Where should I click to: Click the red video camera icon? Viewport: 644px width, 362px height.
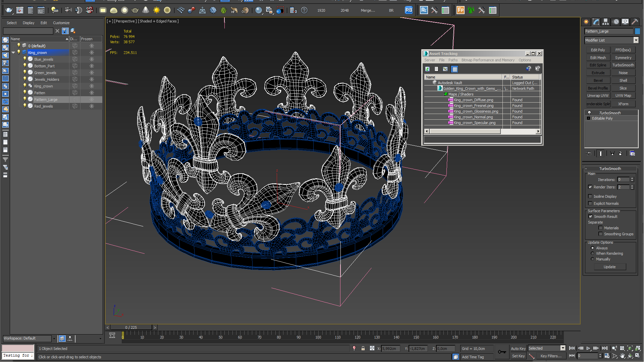[x=90, y=10]
